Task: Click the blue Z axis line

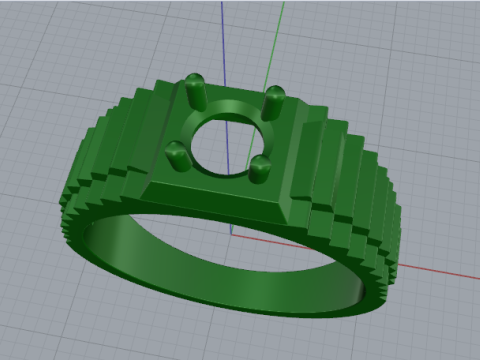Action: pos(224,43)
